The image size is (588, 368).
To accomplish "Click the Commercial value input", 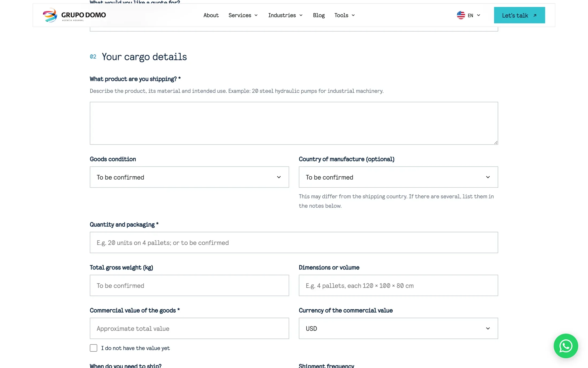I will click(189, 328).
